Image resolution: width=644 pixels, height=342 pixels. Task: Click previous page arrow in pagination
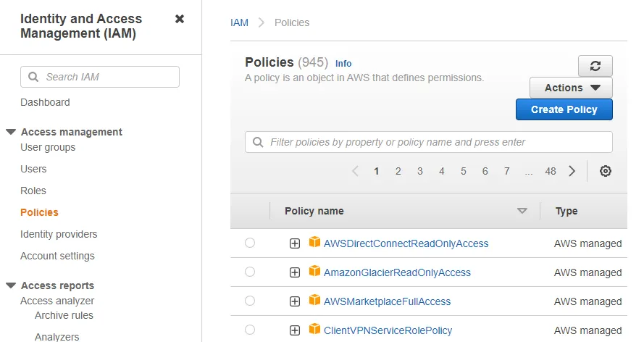(356, 171)
